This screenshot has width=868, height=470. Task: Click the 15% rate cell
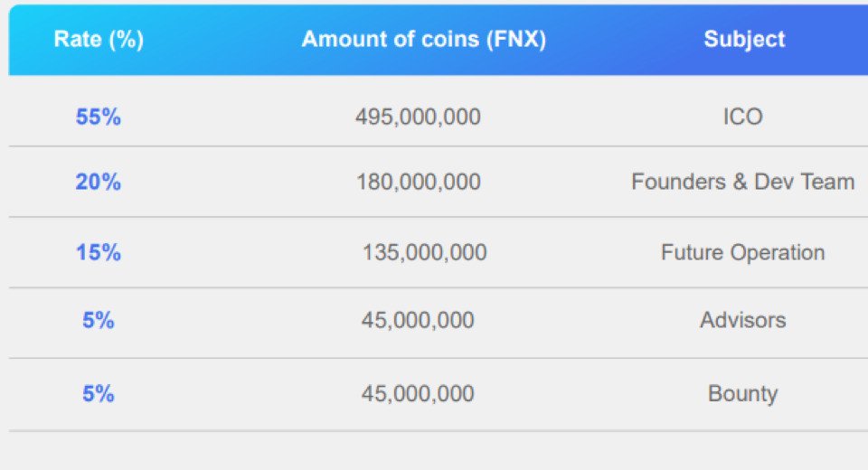coord(98,252)
